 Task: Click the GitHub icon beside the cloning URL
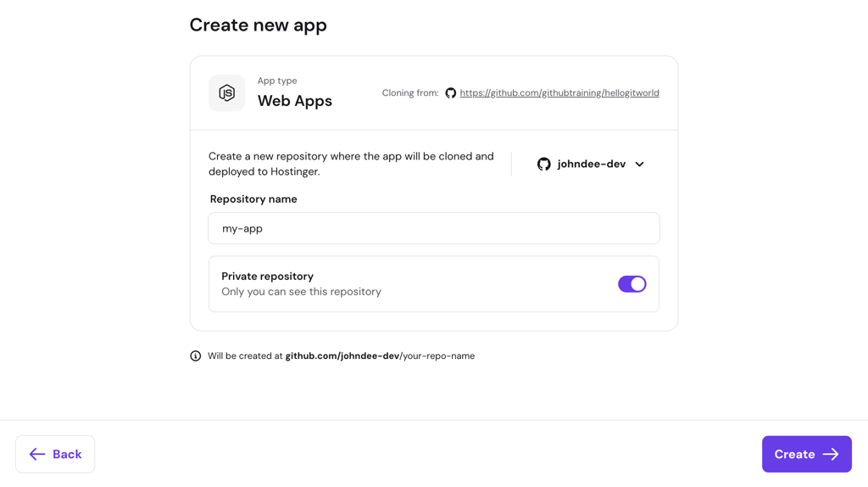click(x=451, y=93)
